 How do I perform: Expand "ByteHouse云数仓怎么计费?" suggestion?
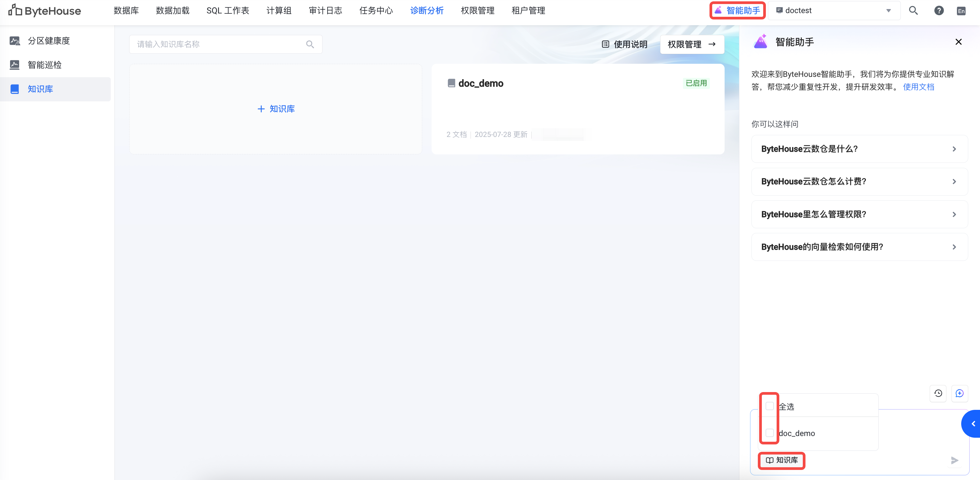click(859, 181)
